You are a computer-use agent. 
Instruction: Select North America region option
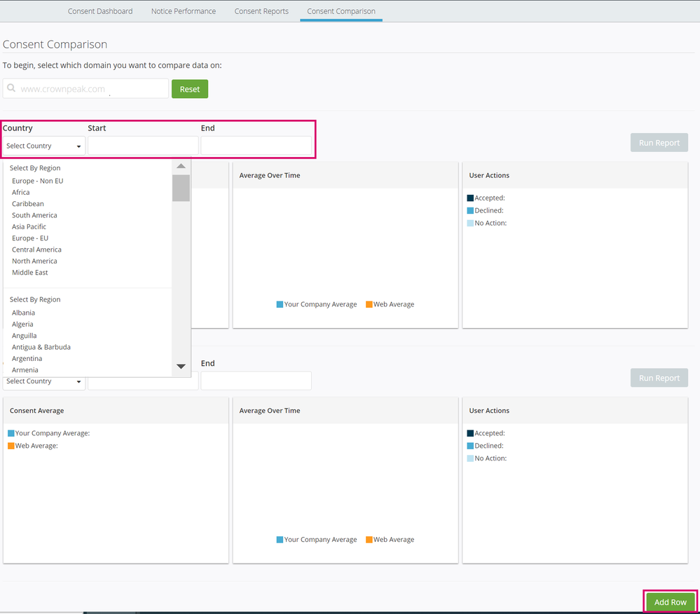click(34, 261)
